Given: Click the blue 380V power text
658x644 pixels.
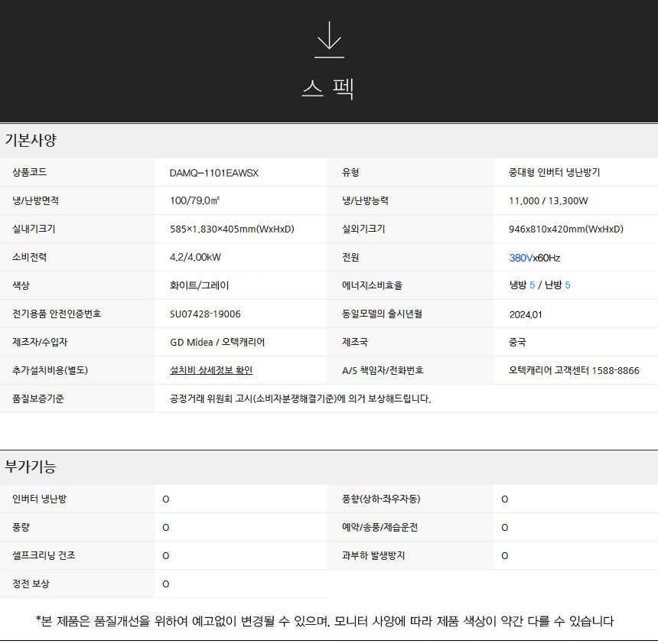Looking at the screenshot, I should pyautogui.click(x=520, y=258).
